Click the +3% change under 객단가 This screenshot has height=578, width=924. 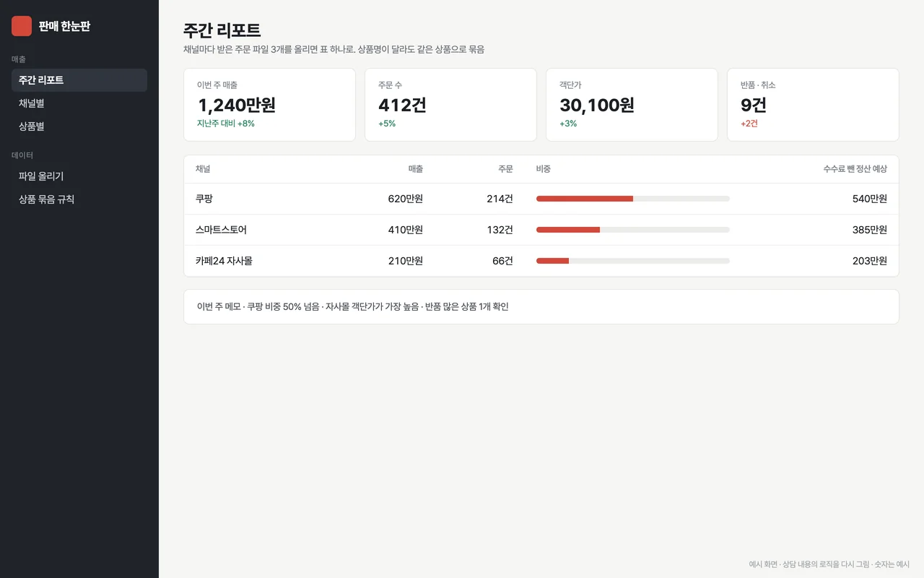point(568,124)
